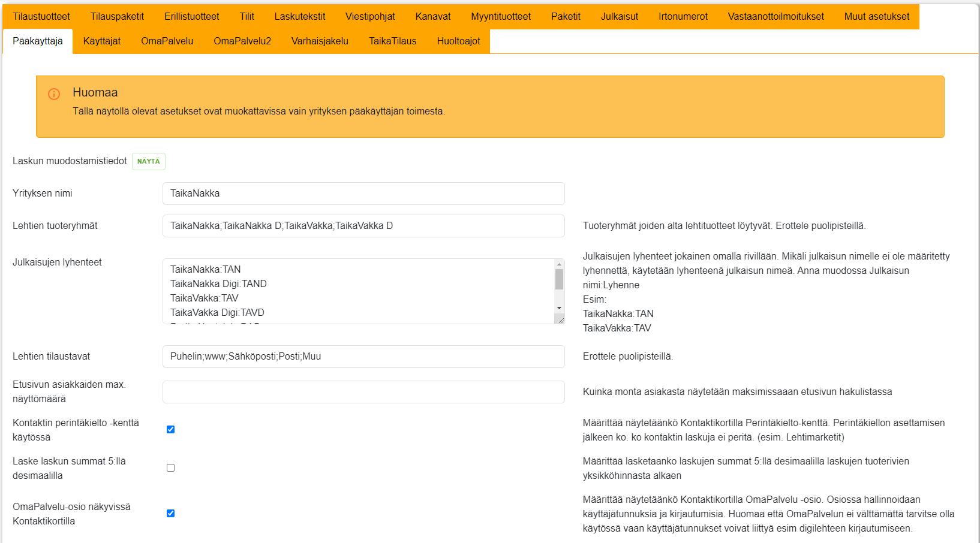This screenshot has width=980, height=543.
Task: Click the down arrow of Julkaisujen lyhenteet scrollbar
Action: (559, 308)
